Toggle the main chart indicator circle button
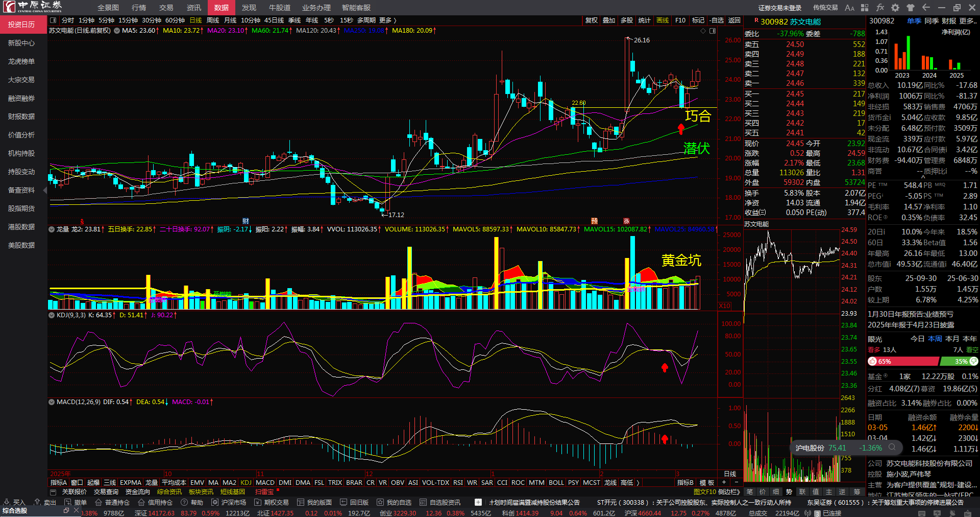Screen dimensions: 980x517 coord(117,31)
